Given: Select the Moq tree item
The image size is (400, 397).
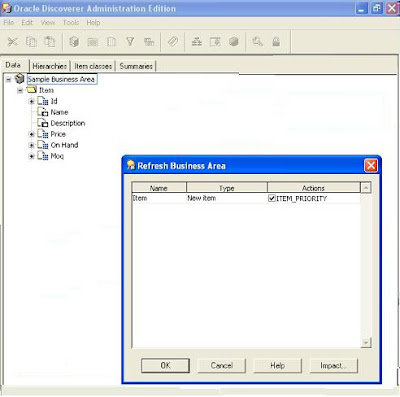Looking at the screenshot, I should (57, 156).
